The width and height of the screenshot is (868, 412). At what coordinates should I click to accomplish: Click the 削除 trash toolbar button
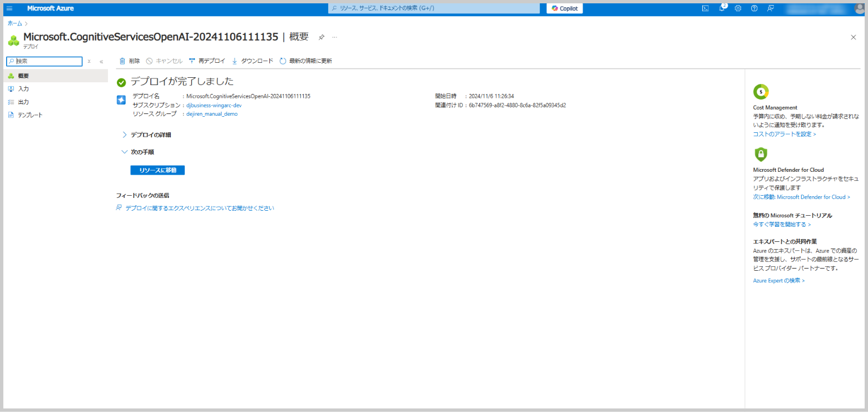coord(130,61)
